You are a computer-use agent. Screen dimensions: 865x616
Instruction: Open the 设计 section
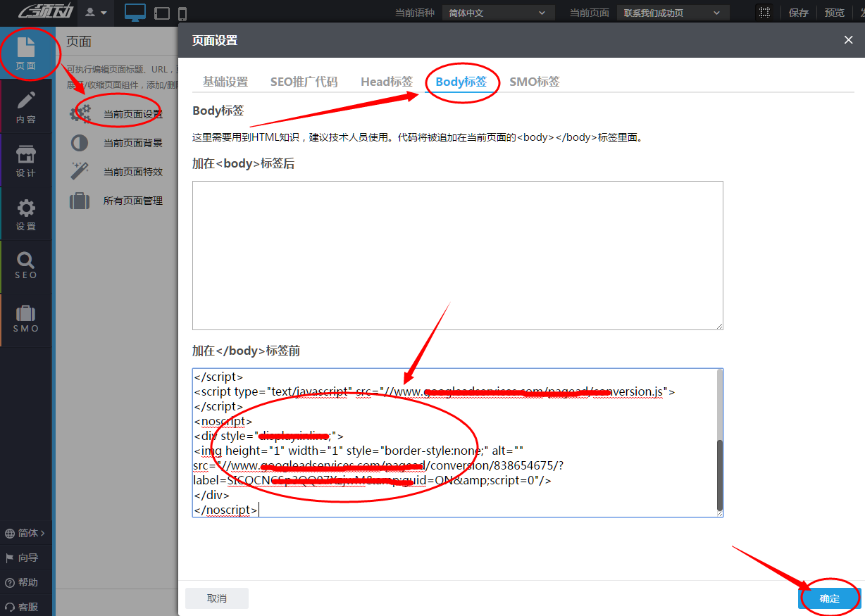coord(26,160)
